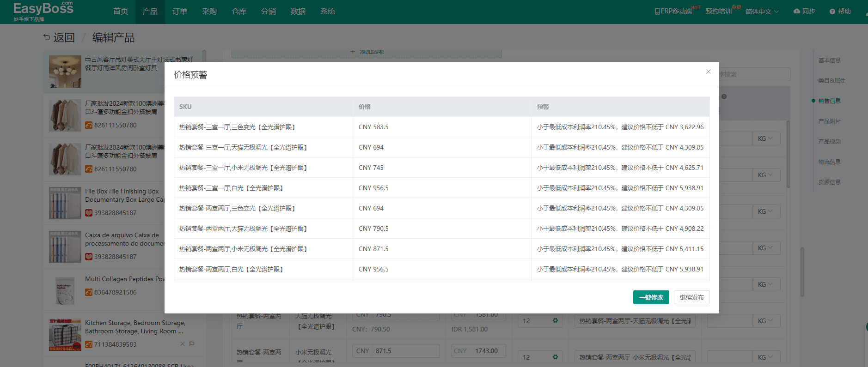Viewport: 868px width, 367px height.
Task: Open the 分销 menu
Action: pos(269,12)
